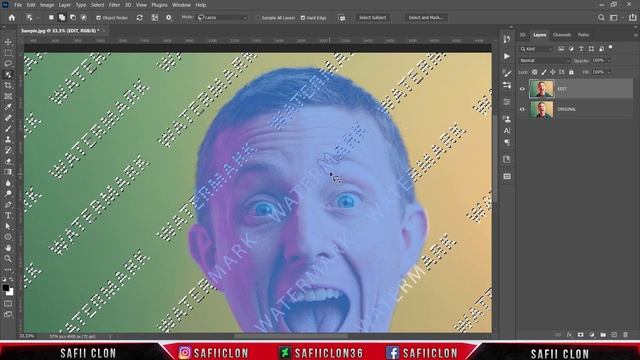The height and width of the screenshot is (360, 640).
Task: Click the Play actions panel icon
Action: pyautogui.click(x=507, y=56)
